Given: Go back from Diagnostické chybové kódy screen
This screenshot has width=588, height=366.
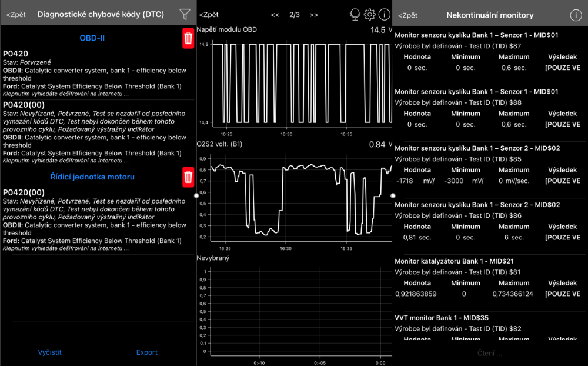Looking at the screenshot, I should (x=16, y=14).
